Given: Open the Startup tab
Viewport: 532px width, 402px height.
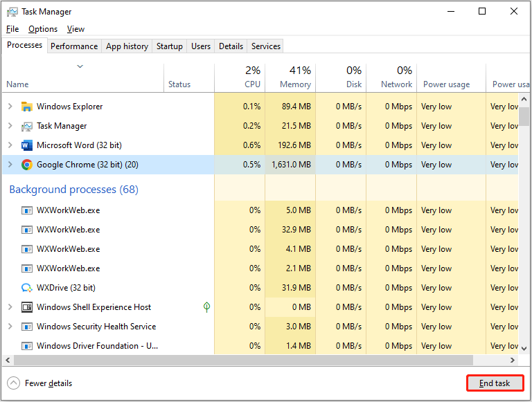Looking at the screenshot, I should click(x=169, y=46).
